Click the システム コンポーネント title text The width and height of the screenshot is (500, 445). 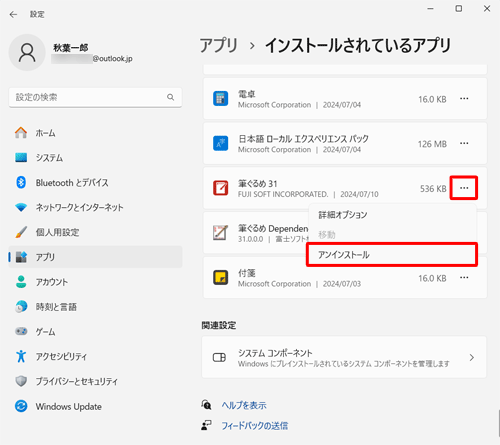(275, 353)
